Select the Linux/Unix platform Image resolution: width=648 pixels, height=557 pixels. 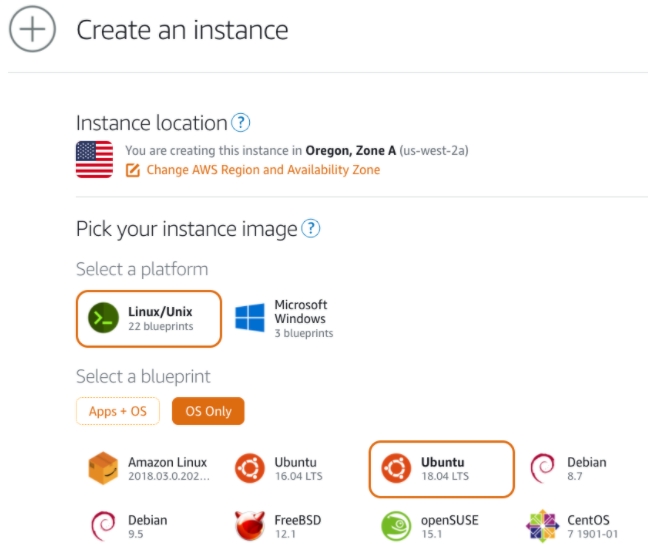pos(148,319)
